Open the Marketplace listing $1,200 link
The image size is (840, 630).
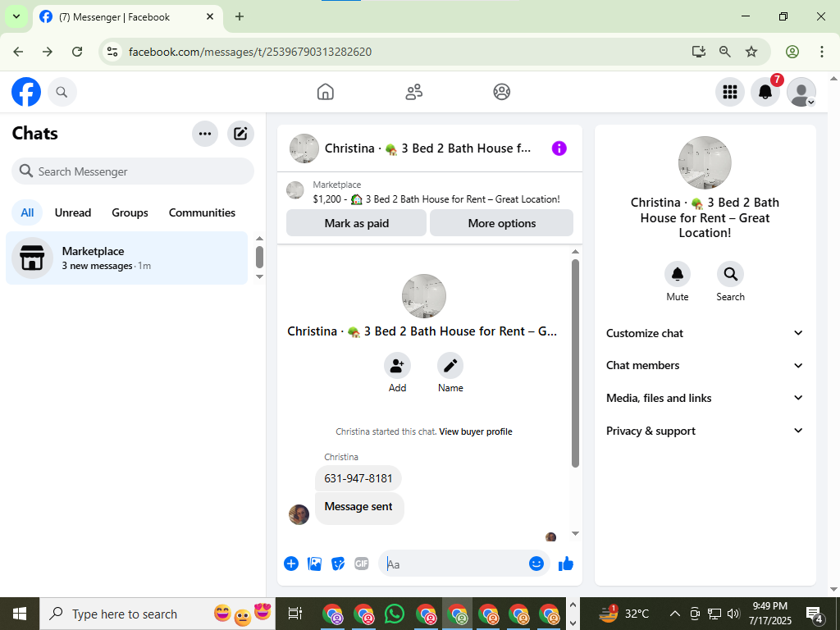click(436, 199)
